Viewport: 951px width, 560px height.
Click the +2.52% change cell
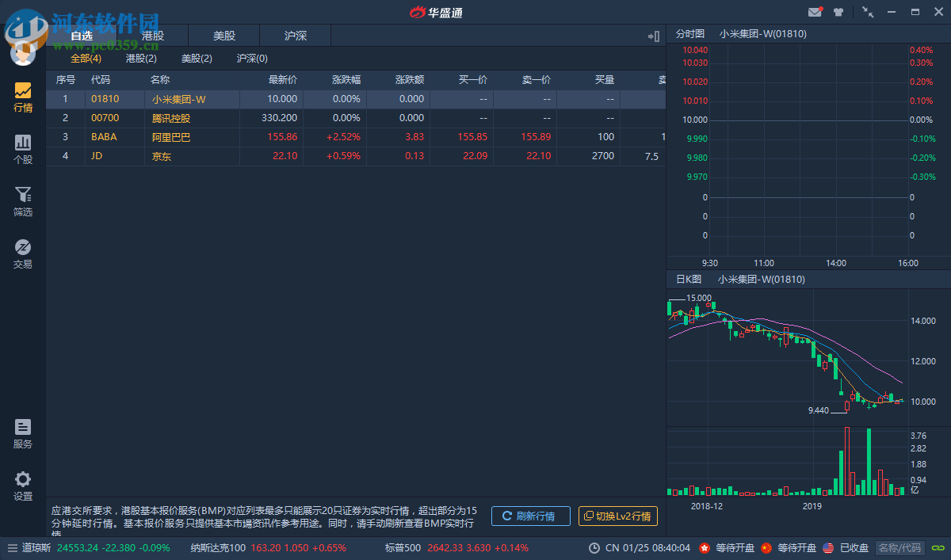click(x=343, y=137)
